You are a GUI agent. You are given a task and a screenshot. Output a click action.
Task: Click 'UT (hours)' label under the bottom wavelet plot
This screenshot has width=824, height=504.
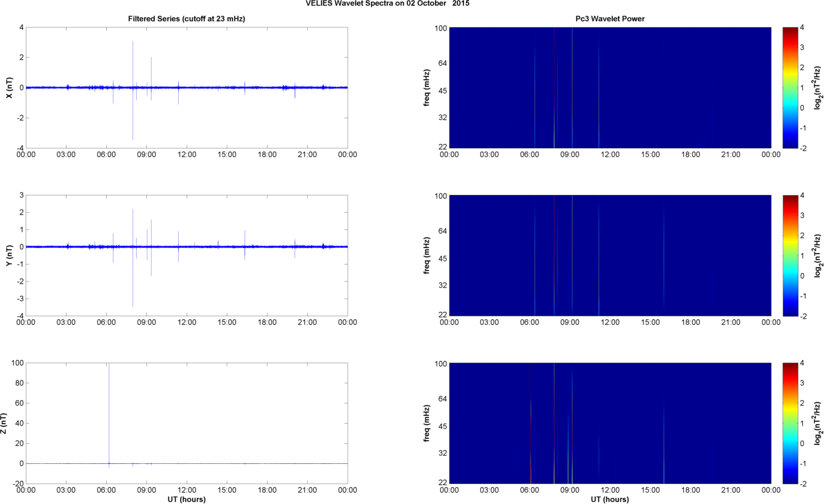[610, 499]
